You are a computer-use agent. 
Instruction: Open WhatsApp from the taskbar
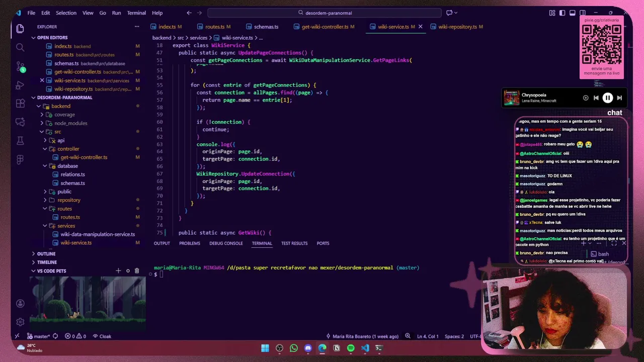click(x=294, y=348)
